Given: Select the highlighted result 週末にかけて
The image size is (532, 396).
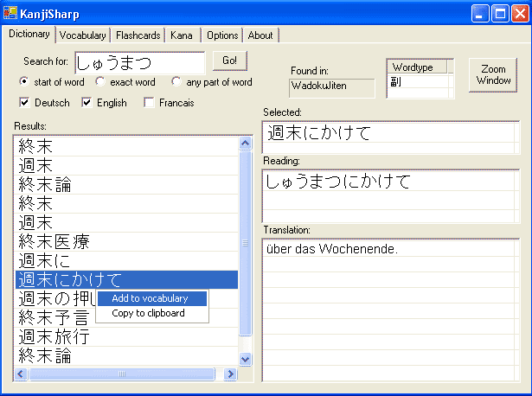Looking at the screenshot, I should pyautogui.click(x=126, y=280).
